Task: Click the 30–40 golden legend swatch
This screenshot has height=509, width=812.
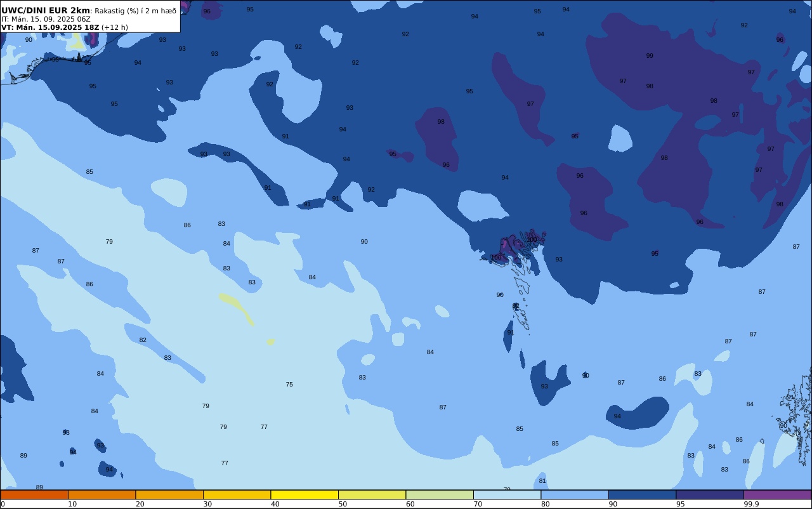Action: [x=237, y=494]
